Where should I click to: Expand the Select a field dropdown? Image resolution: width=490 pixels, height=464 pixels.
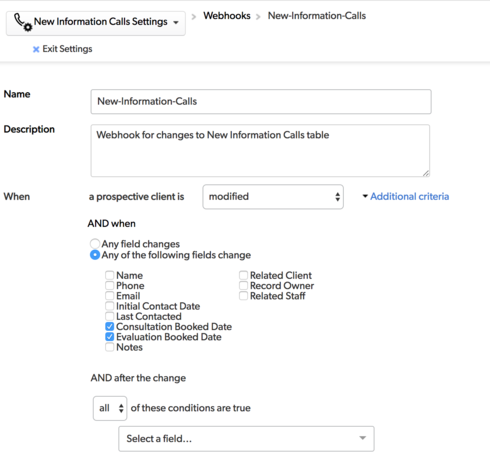[246, 439]
